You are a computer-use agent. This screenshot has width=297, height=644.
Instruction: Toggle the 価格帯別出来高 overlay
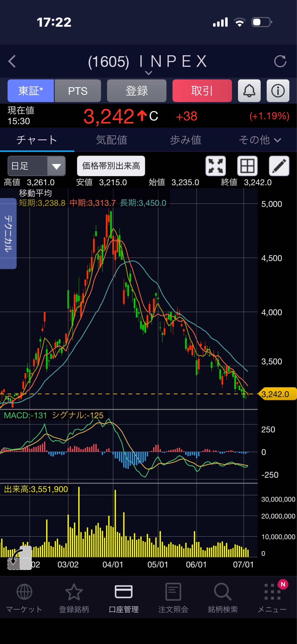click(x=111, y=166)
